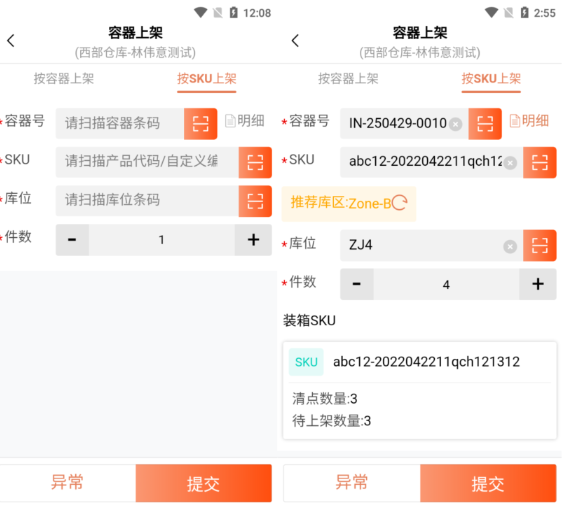The height and width of the screenshot is (505, 566).
Task: Decrease quantity from 4 with minus button
Action: [357, 284]
